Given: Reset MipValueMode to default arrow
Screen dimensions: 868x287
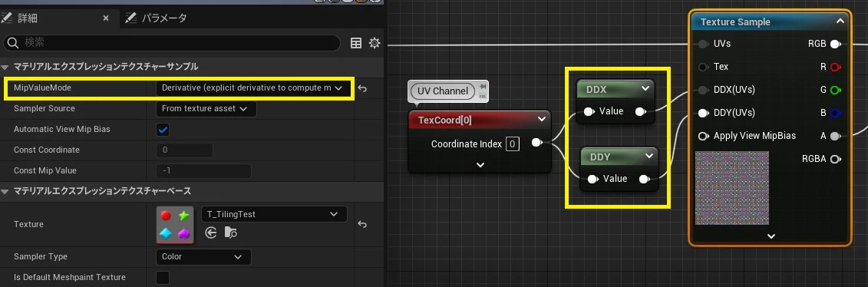Looking at the screenshot, I should [362, 88].
